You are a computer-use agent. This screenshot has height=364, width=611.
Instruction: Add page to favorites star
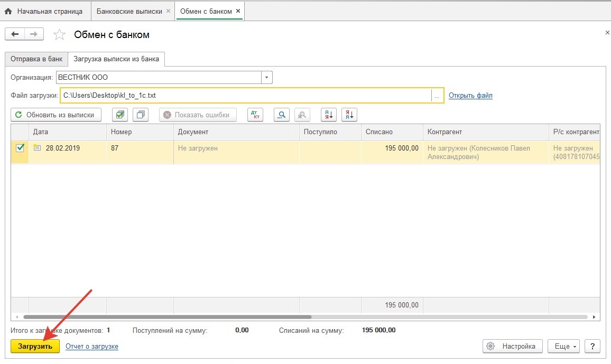pyautogui.click(x=60, y=35)
